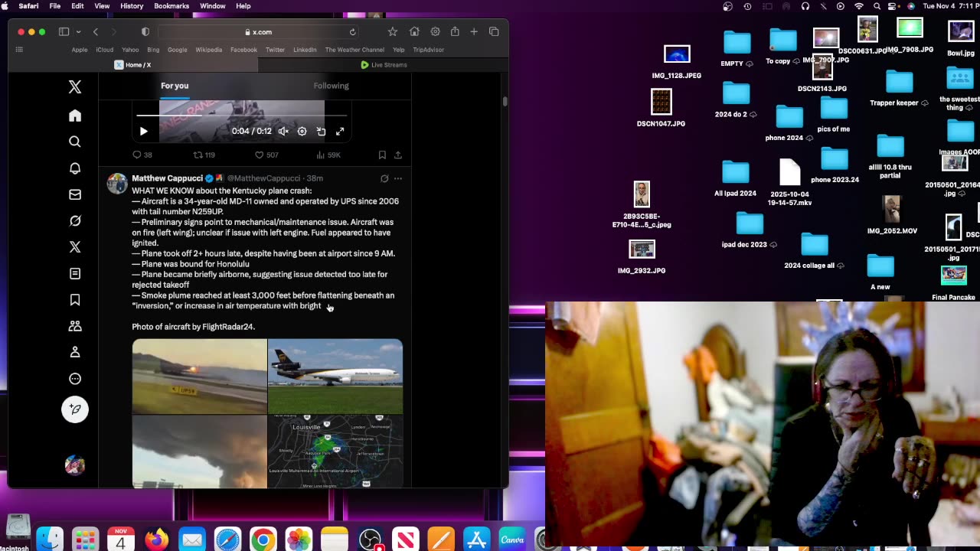Open Bookmarks icon in X sidebar

point(75,300)
